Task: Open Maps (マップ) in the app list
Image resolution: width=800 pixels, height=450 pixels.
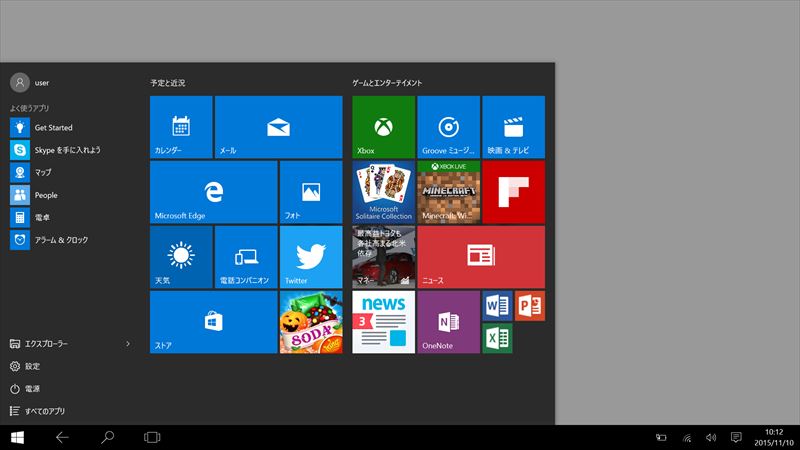Action: 71,172
